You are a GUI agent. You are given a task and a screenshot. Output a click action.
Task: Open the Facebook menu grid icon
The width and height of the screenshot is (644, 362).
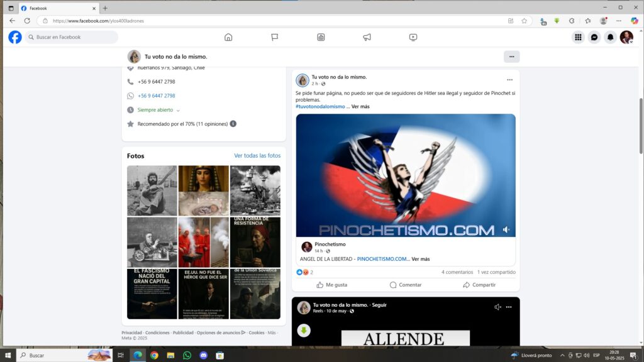click(x=579, y=37)
